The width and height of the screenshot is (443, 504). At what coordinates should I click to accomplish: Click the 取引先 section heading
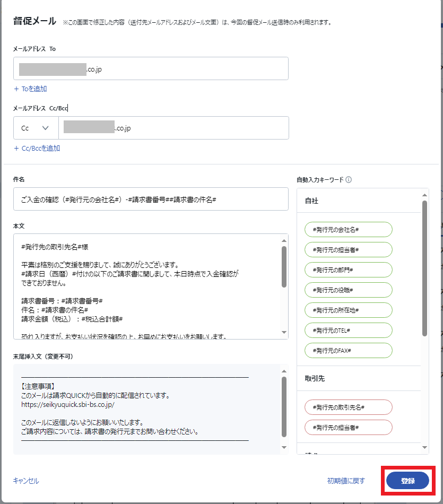(315, 378)
